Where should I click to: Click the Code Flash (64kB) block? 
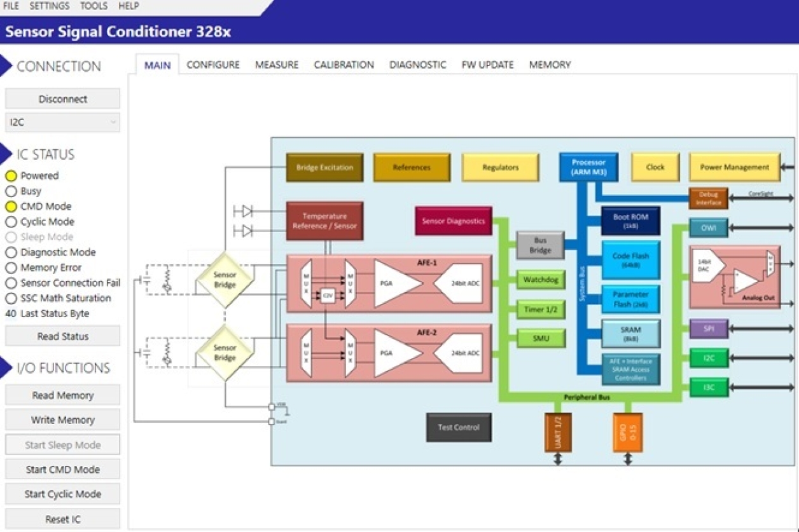pos(630,260)
